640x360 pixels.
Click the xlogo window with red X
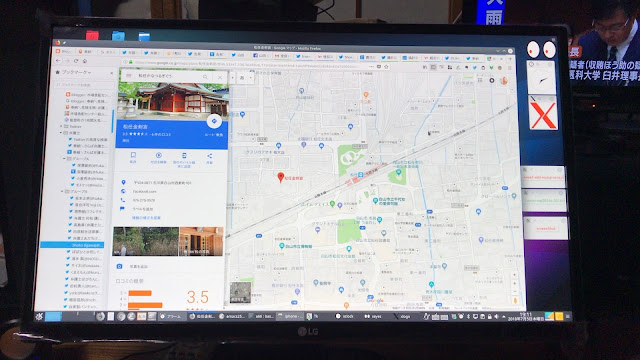tap(543, 114)
